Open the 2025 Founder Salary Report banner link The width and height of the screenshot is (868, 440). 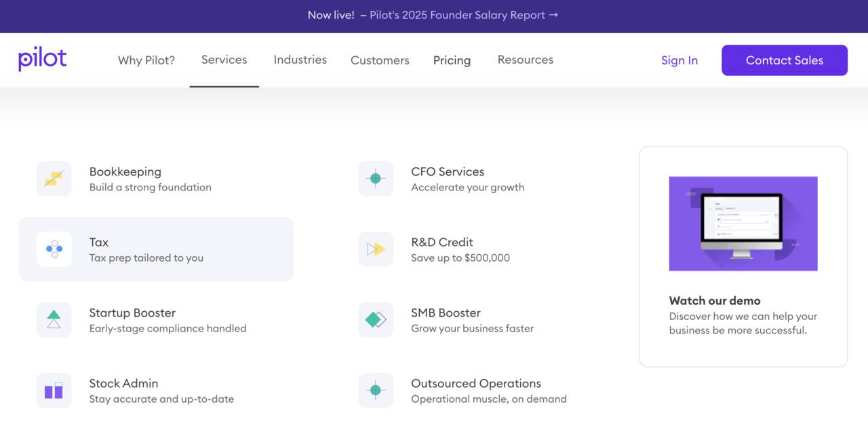click(463, 15)
